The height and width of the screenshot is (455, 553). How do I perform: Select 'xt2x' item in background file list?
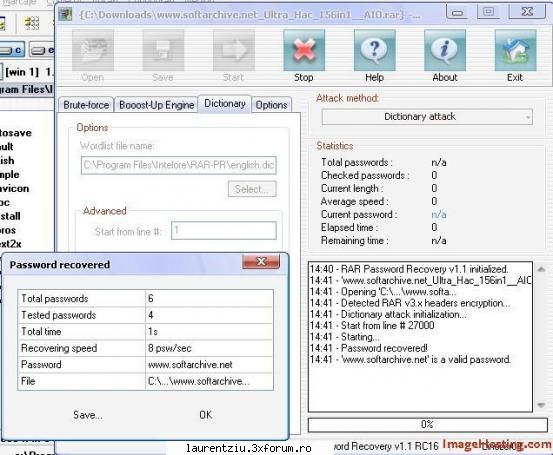[x=11, y=244]
